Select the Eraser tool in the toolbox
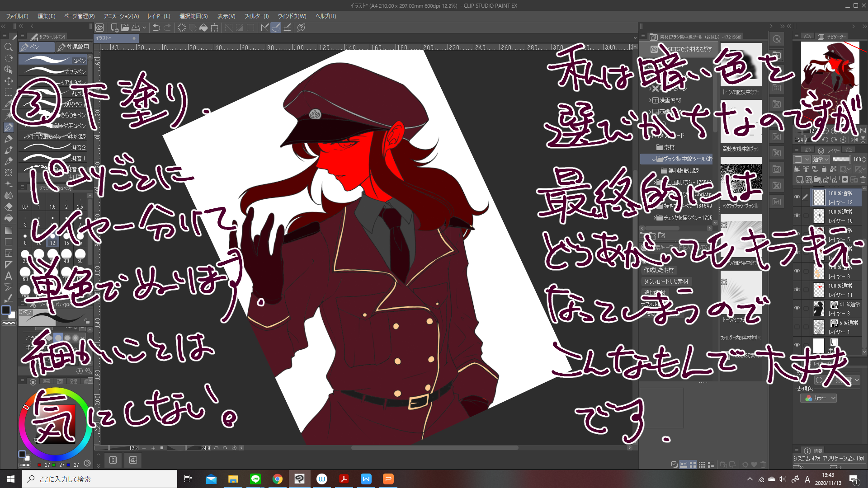The width and height of the screenshot is (868, 488). 8,206
